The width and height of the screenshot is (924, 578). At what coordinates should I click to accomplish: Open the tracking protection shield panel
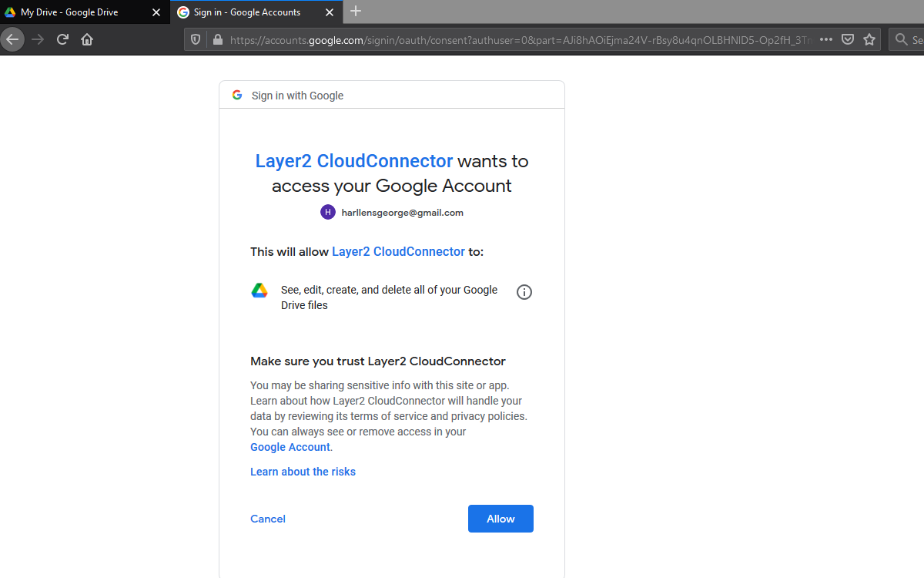pyautogui.click(x=196, y=40)
